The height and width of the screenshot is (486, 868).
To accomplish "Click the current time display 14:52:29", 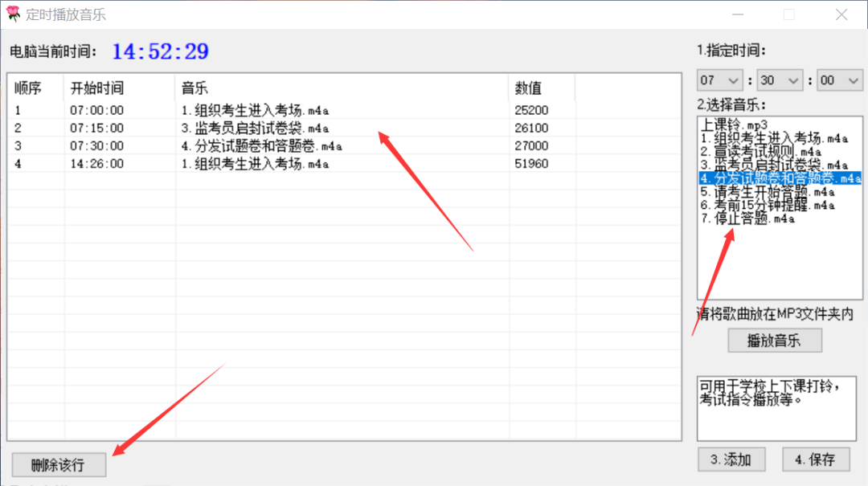I will click(x=161, y=51).
